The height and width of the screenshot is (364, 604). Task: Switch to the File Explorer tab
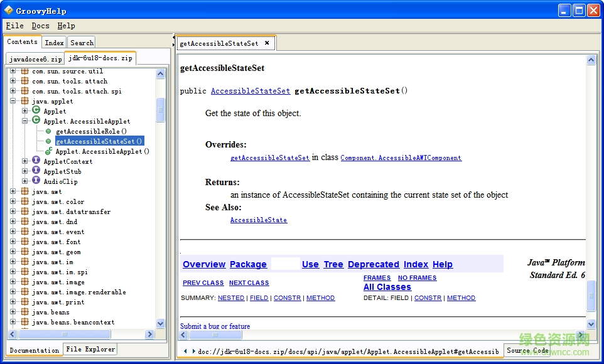point(90,349)
